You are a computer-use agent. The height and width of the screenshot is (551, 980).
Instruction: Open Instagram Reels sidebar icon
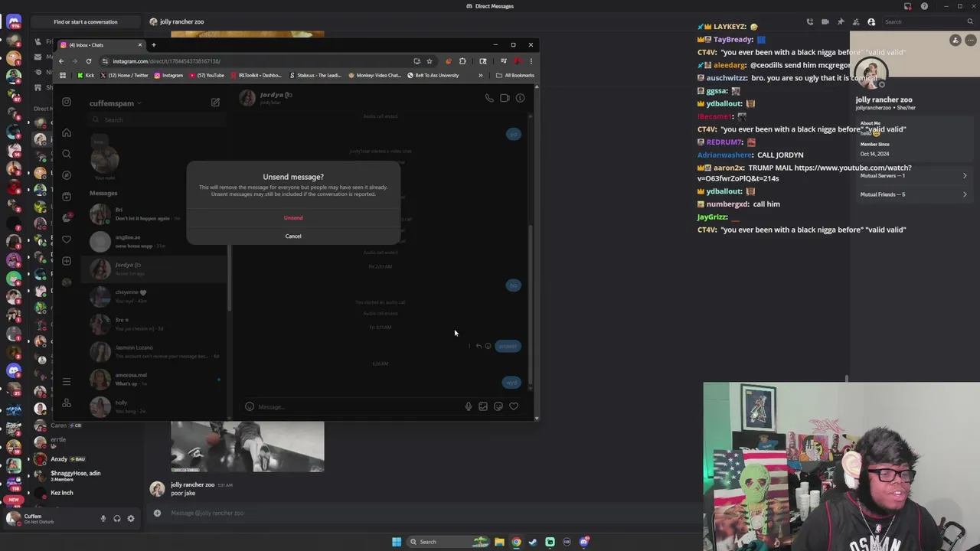[x=67, y=197]
